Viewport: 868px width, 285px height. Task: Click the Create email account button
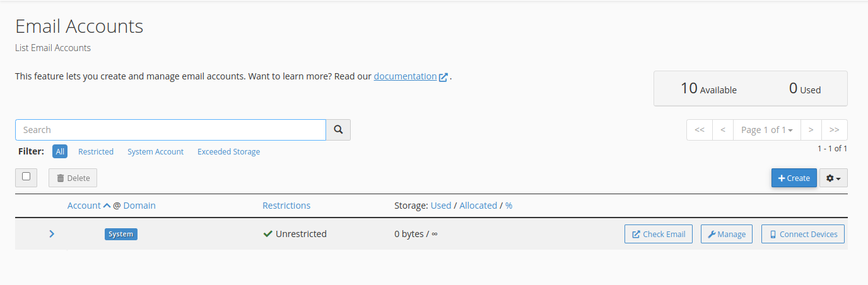(x=794, y=178)
